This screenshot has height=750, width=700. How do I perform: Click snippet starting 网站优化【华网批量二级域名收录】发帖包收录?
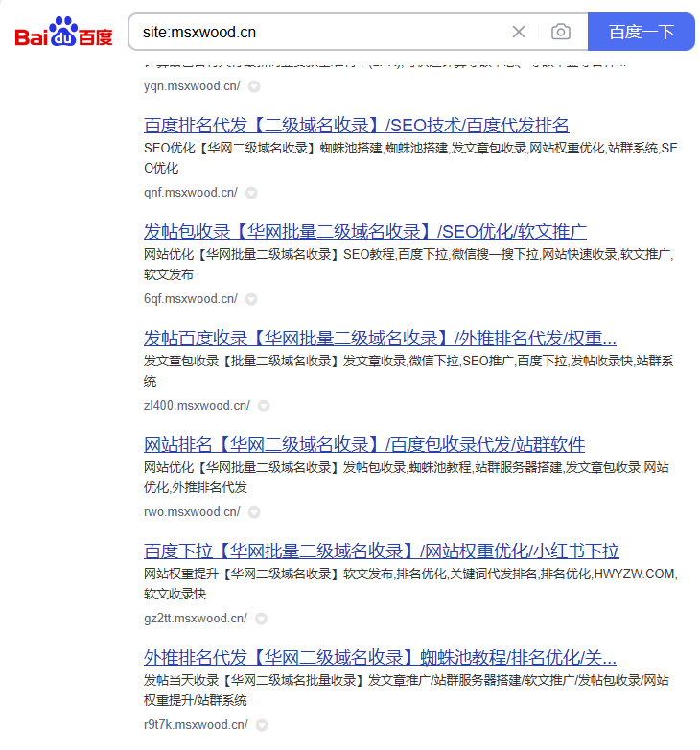coord(407,478)
